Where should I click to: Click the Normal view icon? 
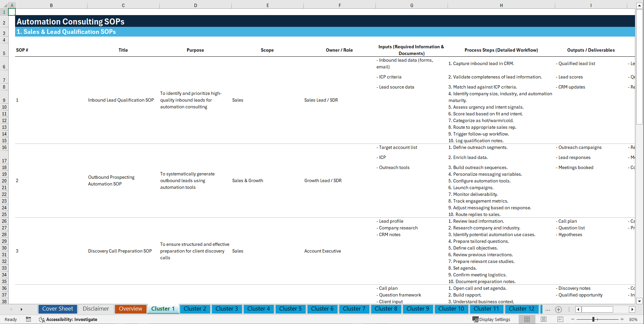[527, 319]
